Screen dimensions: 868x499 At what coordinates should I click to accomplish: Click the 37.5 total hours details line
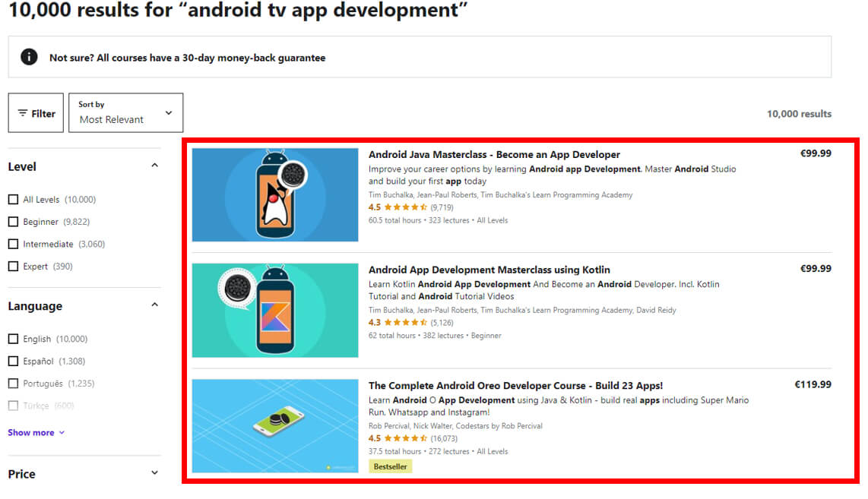438,451
